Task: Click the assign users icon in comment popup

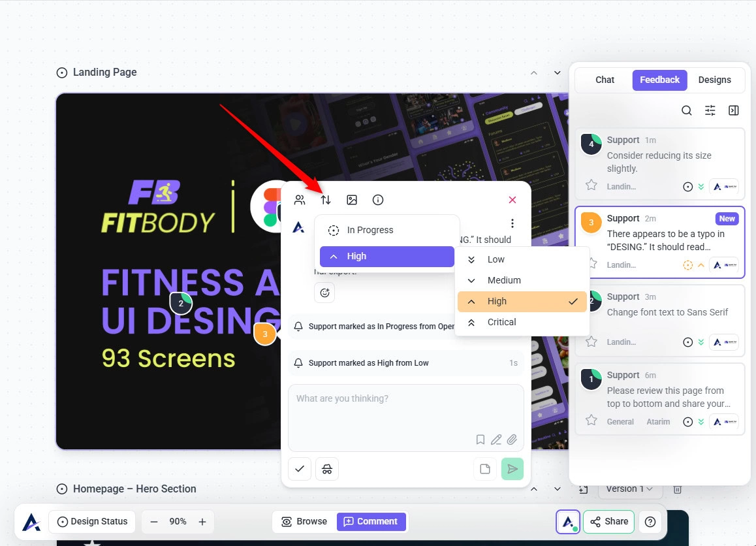Action: (300, 200)
